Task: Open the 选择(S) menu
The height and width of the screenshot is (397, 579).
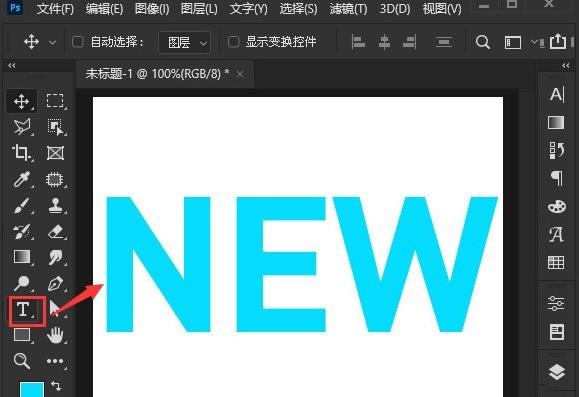Action: pos(298,8)
